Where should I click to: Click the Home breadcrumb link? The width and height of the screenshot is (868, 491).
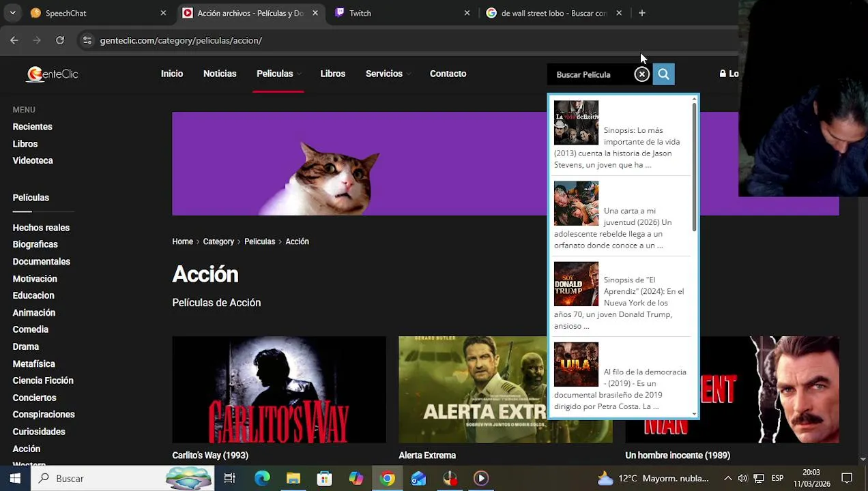click(x=182, y=241)
